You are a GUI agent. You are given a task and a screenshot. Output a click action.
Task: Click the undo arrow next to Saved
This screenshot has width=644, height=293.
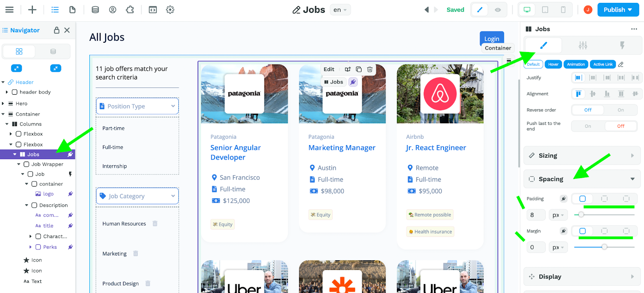click(427, 10)
